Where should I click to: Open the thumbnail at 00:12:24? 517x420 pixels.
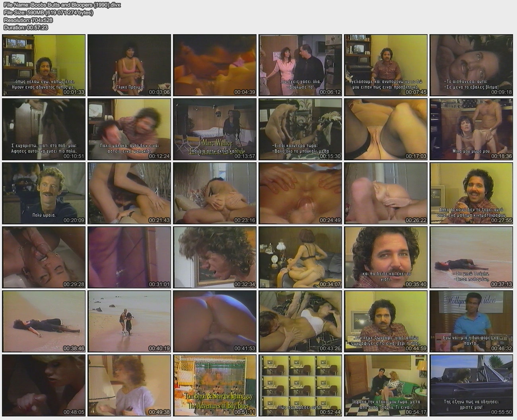click(129, 129)
